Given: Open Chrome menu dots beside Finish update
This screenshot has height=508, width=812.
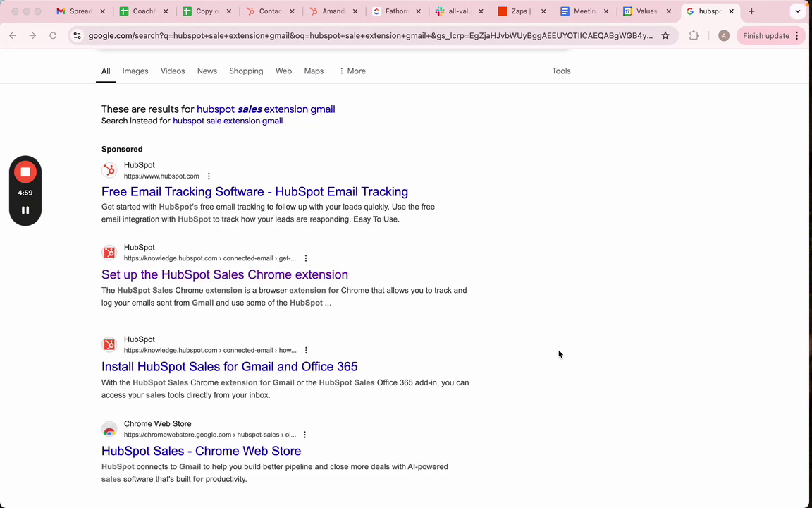Looking at the screenshot, I should (797, 36).
